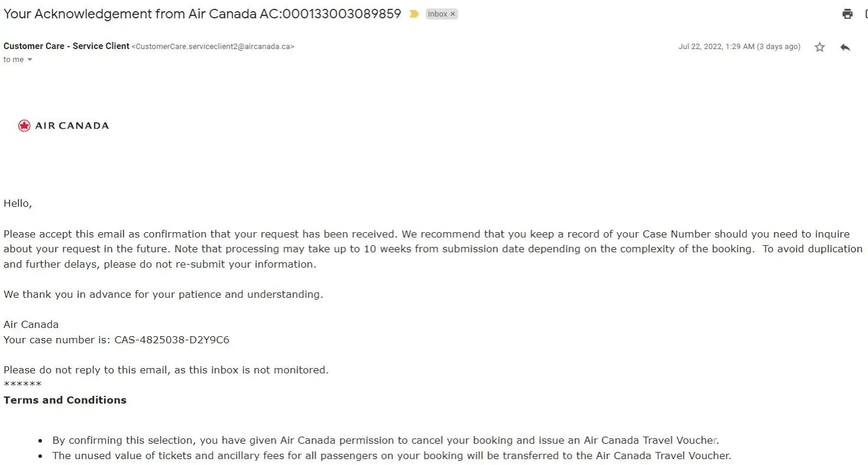Click the case number CAS-4825038-D2Y9C6 line
The width and height of the screenshot is (868, 465).
point(116,340)
